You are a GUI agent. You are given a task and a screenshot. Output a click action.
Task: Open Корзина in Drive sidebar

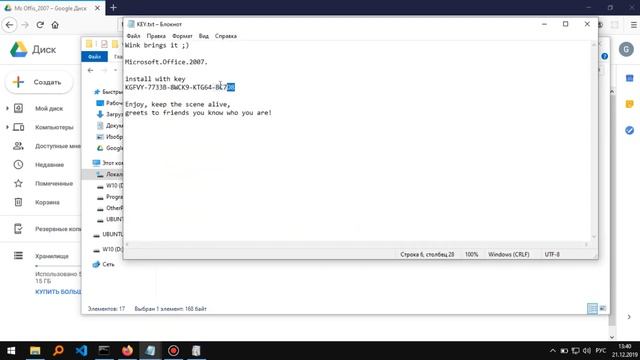[47, 202]
